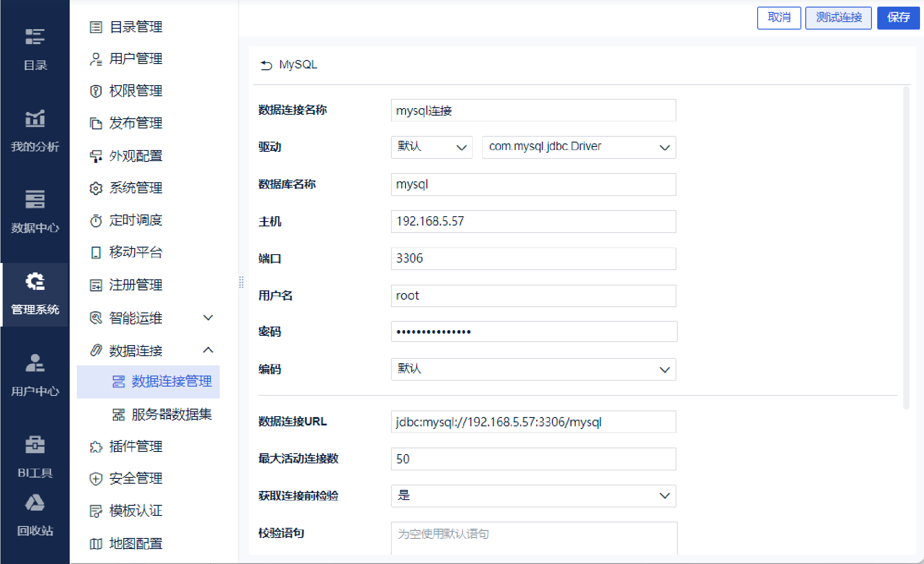Click the 目录 icon in sidebar
924x564 pixels.
(35, 37)
